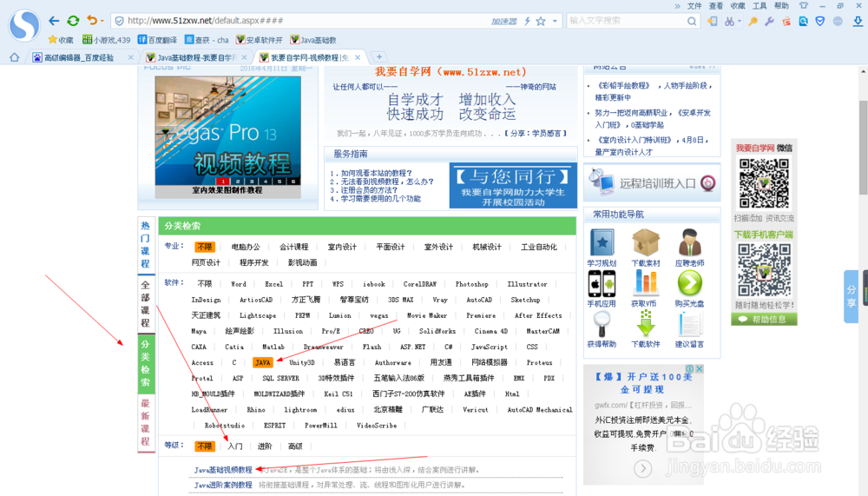Click the browser back arrow
868x496 pixels.
[x=54, y=21]
